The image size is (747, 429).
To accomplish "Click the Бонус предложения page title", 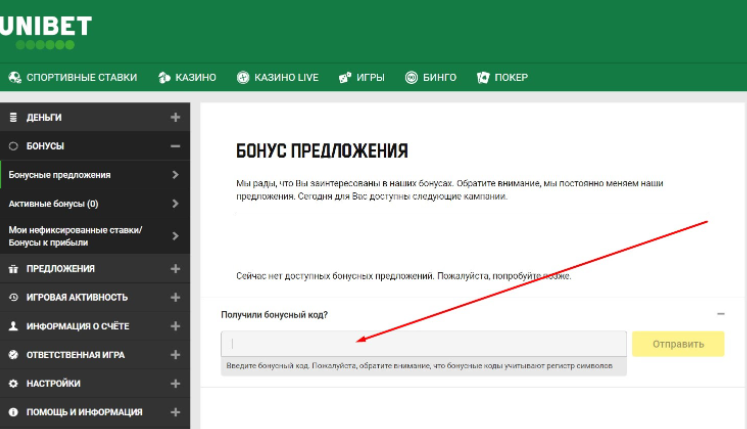I will point(322,151).
